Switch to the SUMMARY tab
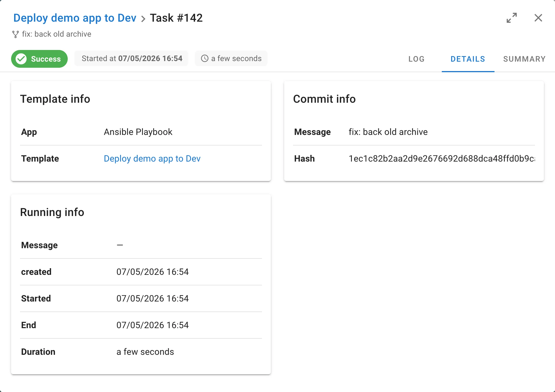Image resolution: width=555 pixels, height=392 pixels. pos(524,59)
